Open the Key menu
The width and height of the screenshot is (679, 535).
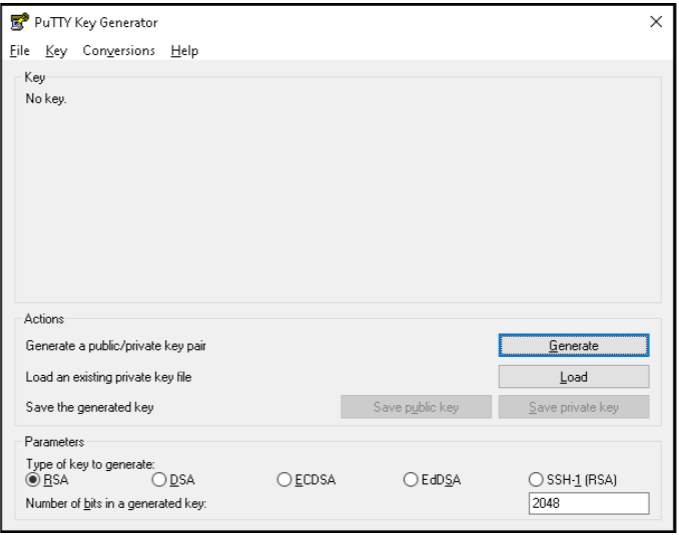pyautogui.click(x=56, y=51)
